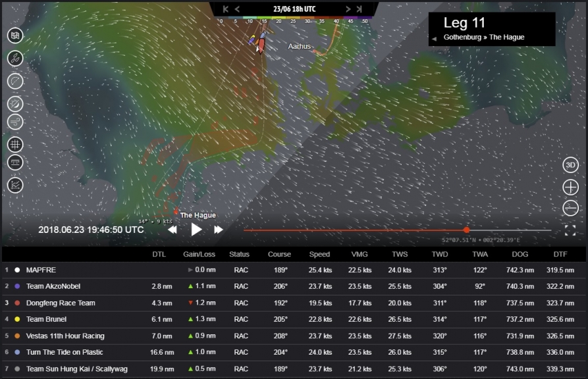Sort table by TWA column

pos(480,254)
